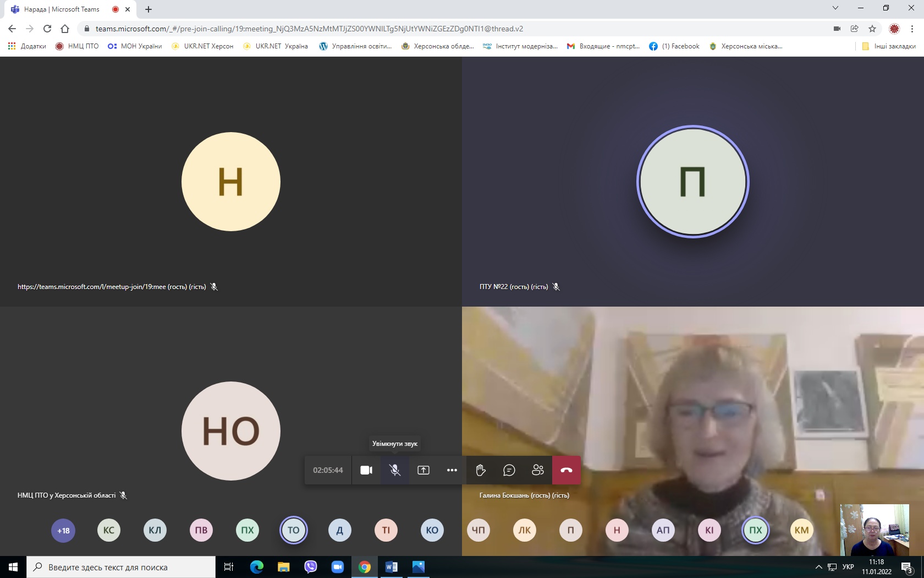Show the participants list
The height and width of the screenshot is (578, 924).
click(538, 470)
